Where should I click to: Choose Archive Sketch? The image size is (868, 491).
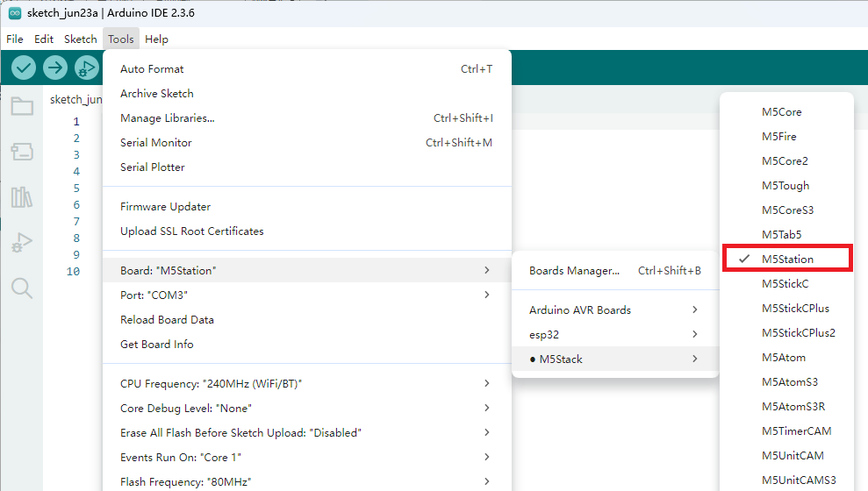click(306, 94)
